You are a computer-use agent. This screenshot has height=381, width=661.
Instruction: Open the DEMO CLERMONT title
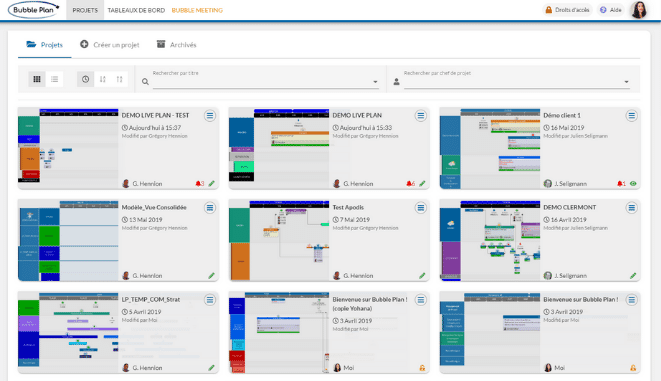(x=570, y=207)
